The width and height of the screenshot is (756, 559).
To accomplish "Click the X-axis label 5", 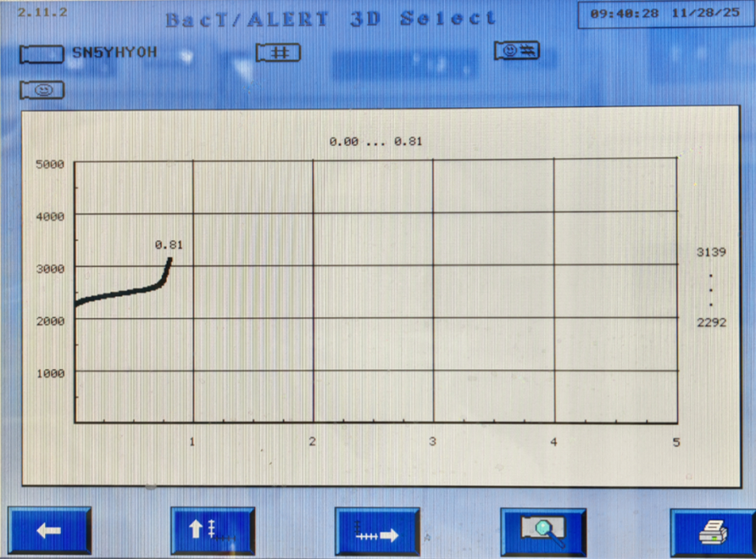I will [676, 442].
